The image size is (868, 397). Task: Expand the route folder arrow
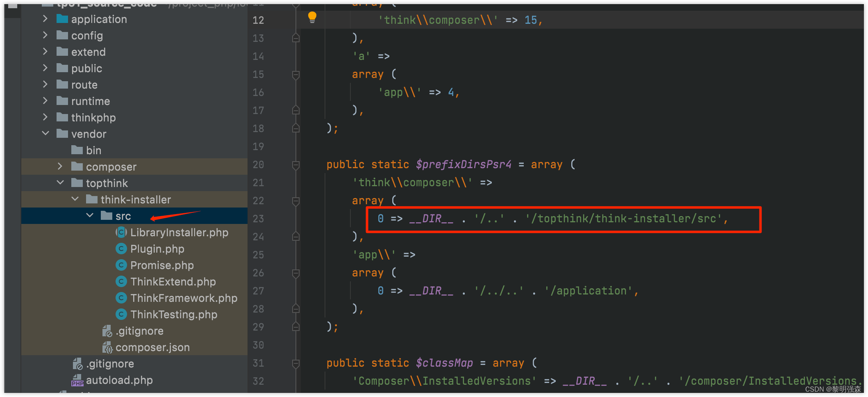pyautogui.click(x=45, y=84)
